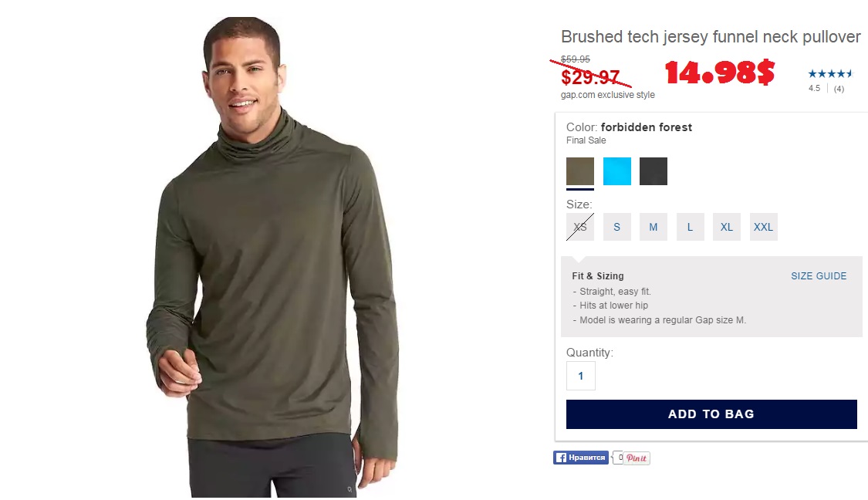
Task: Click the Pin it button
Action: tap(637, 458)
